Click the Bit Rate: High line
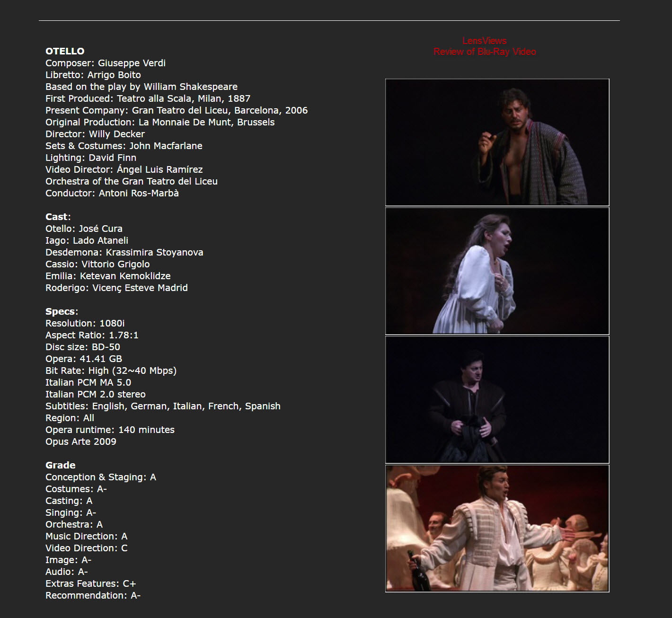Image resolution: width=672 pixels, height=618 pixels. (111, 371)
